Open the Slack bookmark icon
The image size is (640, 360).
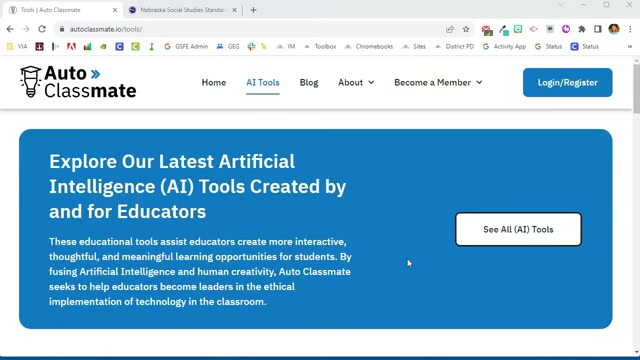tap(251, 47)
